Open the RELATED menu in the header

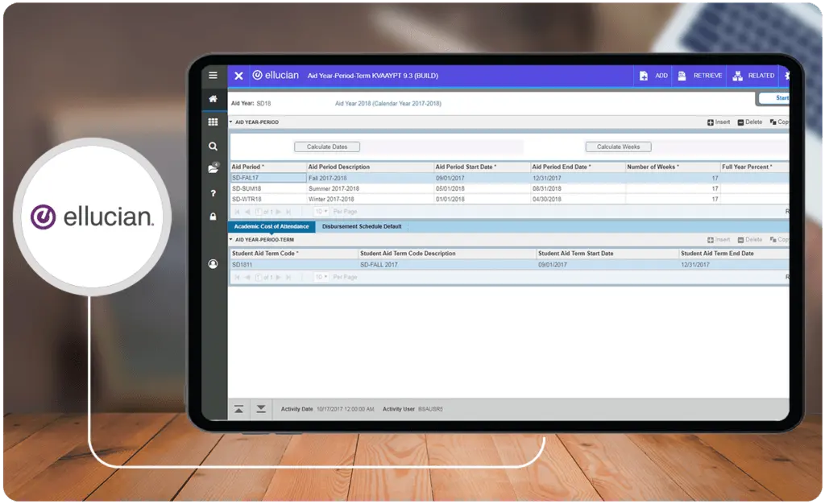pyautogui.click(x=753, y=76)
